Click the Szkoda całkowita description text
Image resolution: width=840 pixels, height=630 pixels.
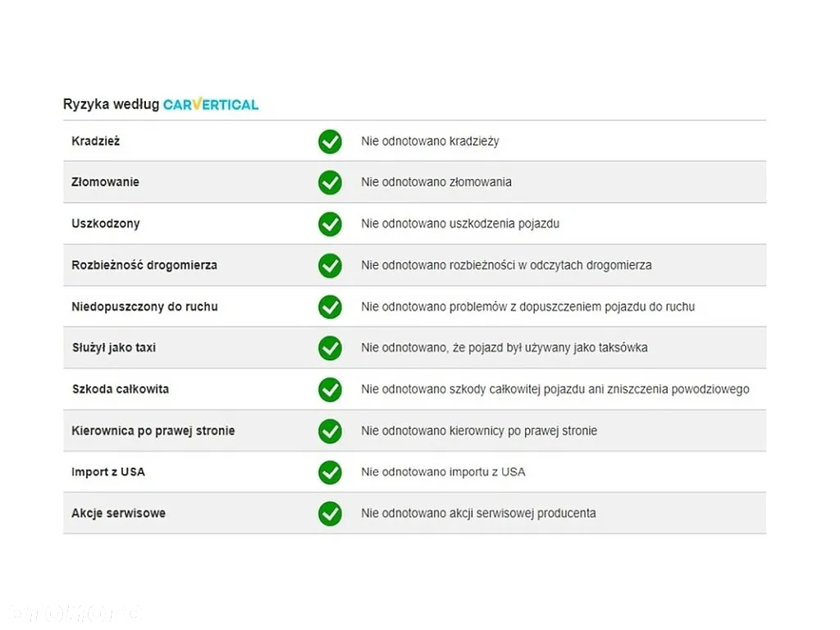(555, 390)
